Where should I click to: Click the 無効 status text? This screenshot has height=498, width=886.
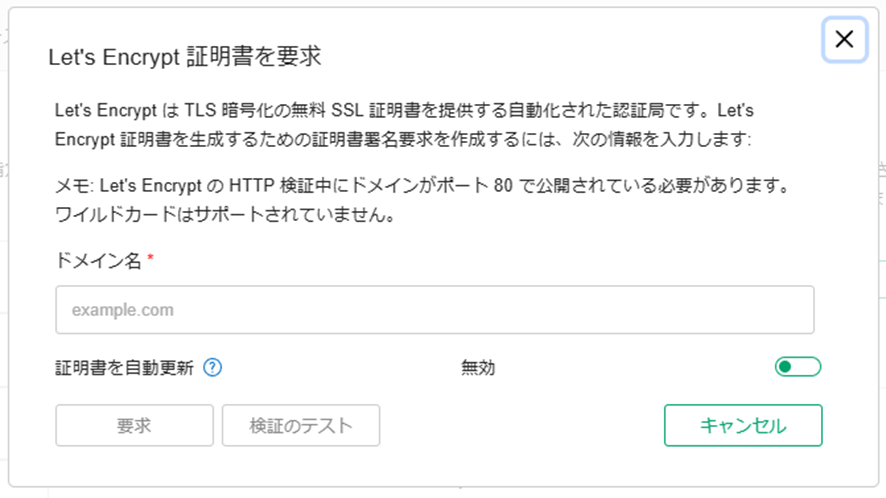click(x=478, y=368)
